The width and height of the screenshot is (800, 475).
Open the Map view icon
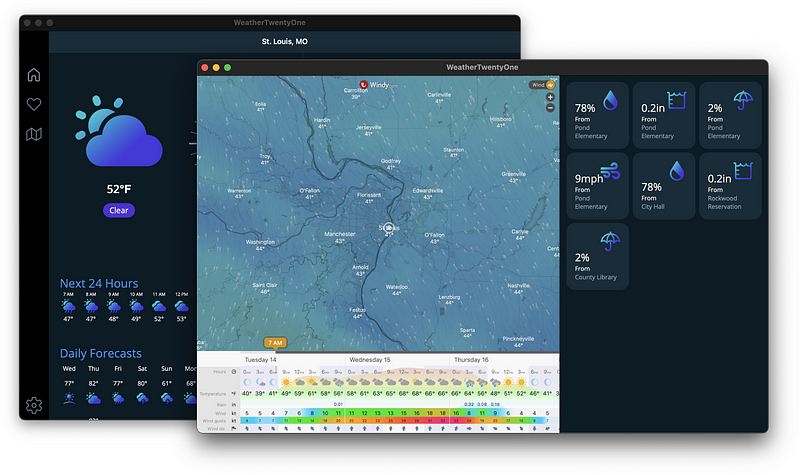pos(34,134)
